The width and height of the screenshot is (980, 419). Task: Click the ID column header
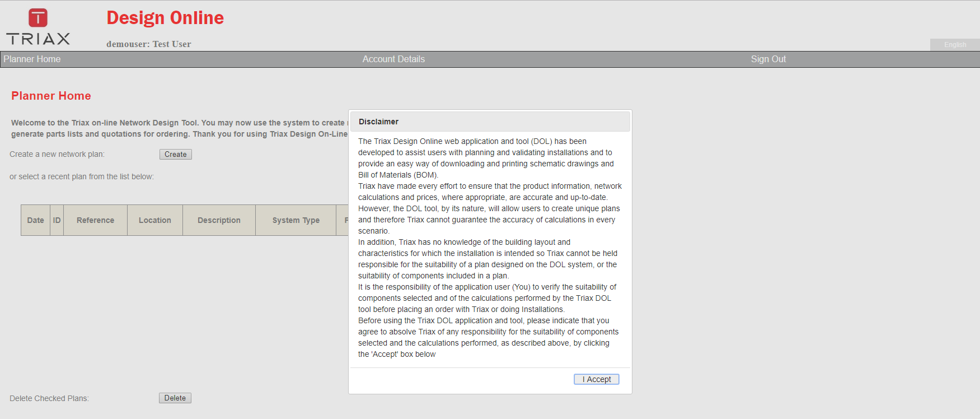point(57,220)
